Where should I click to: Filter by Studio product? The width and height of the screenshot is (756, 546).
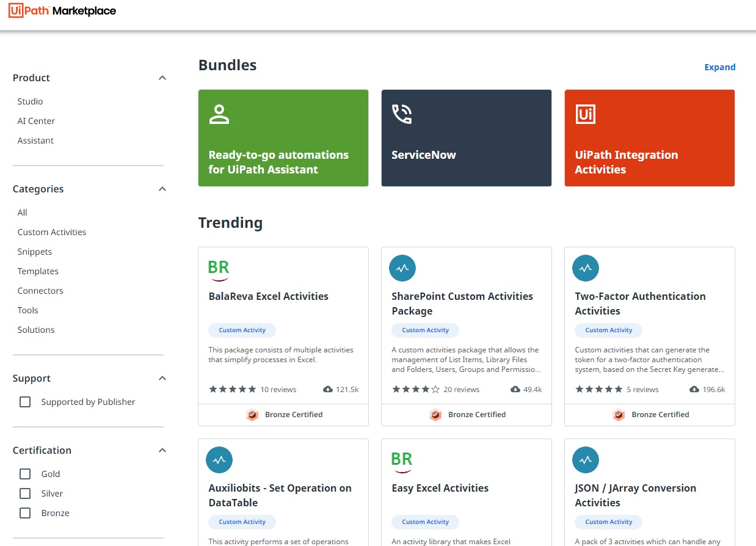(x=30, y=101)
